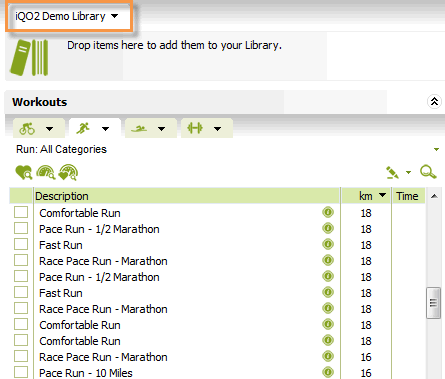Image resolution: width=445 pixels, height=379 pixels.
Task: Click the Time column header
Action: [x=408, y=196]
